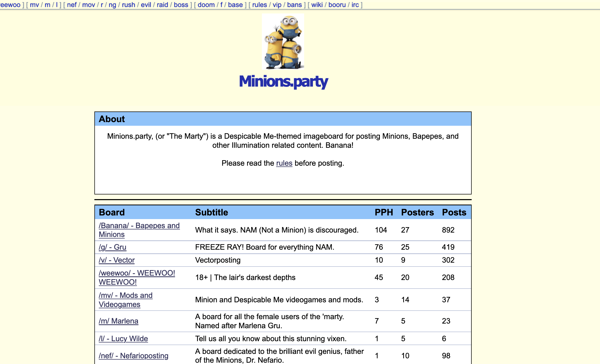Screen dimensions: 600x364
Task: Select 'mov' in top navigation bar
Action: coord(88,5)
